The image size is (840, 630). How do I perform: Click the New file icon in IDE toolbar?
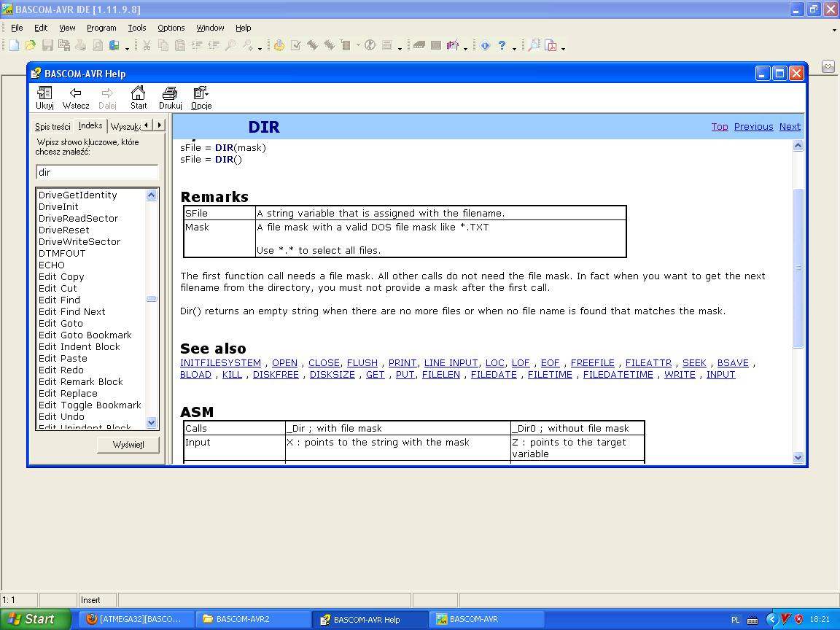click(x=14, y=45)
